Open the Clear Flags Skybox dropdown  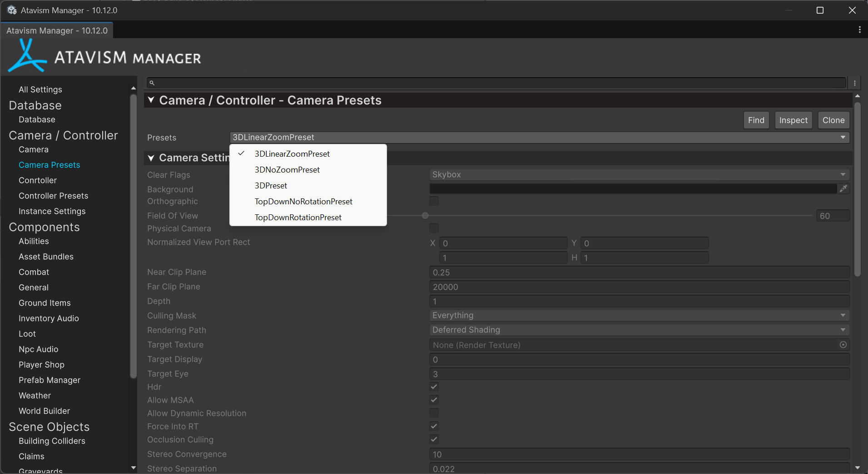639,174
